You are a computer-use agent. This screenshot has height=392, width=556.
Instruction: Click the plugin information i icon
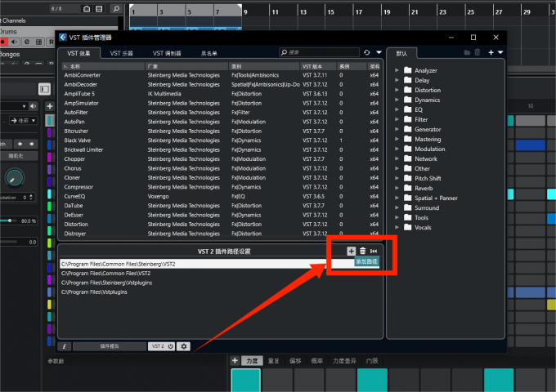click(x=64, y=346)
